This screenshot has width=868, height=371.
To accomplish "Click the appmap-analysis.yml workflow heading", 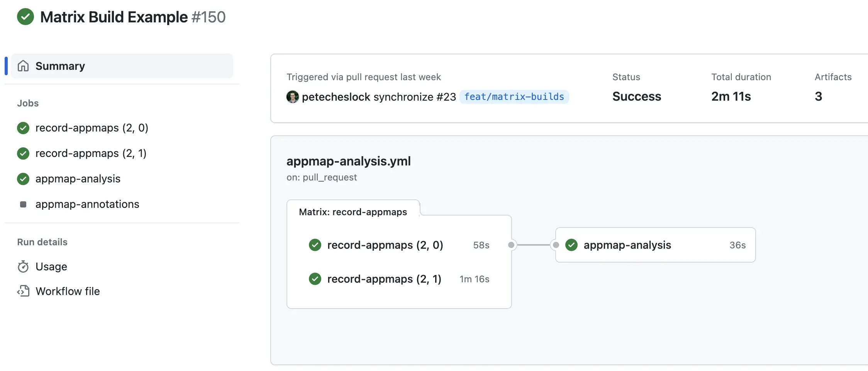I will [x=348, y=161].
